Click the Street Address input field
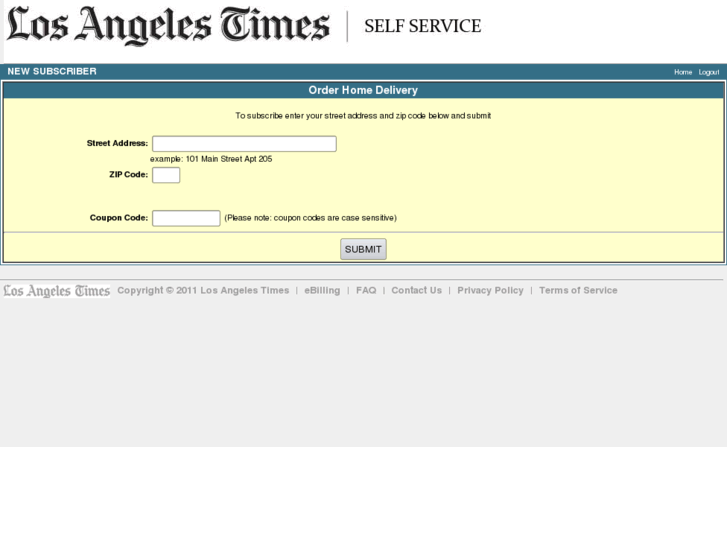The height and width of the screenshot is (545, 727). (x=244, y=144)
